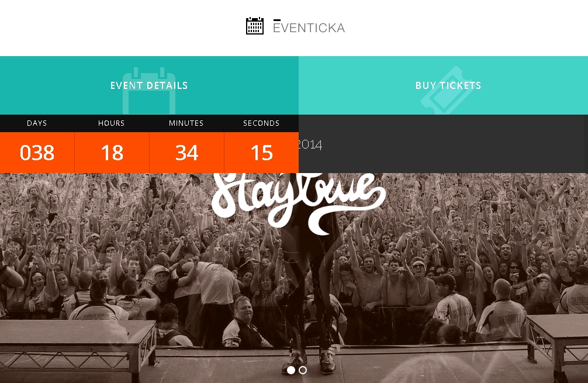The width and height of the screenshot is (588, 383).
Task: Click the SECONDS countdown label
Action: (261, 123)
